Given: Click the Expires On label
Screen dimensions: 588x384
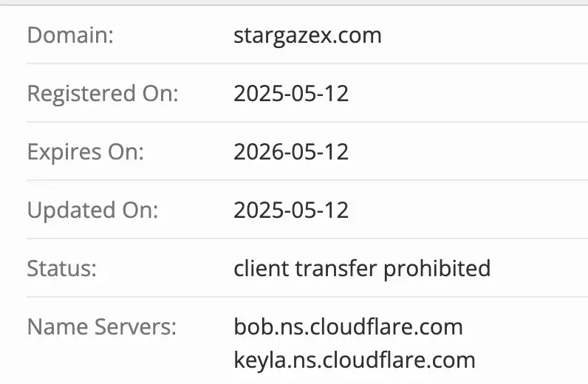Looking at the screenshot, I should (86, 152).
